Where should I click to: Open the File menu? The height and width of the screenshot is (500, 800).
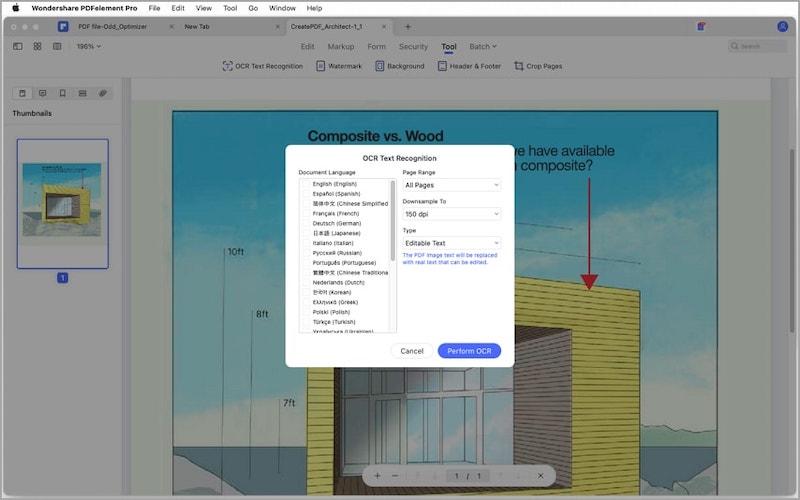coord(154,8)
